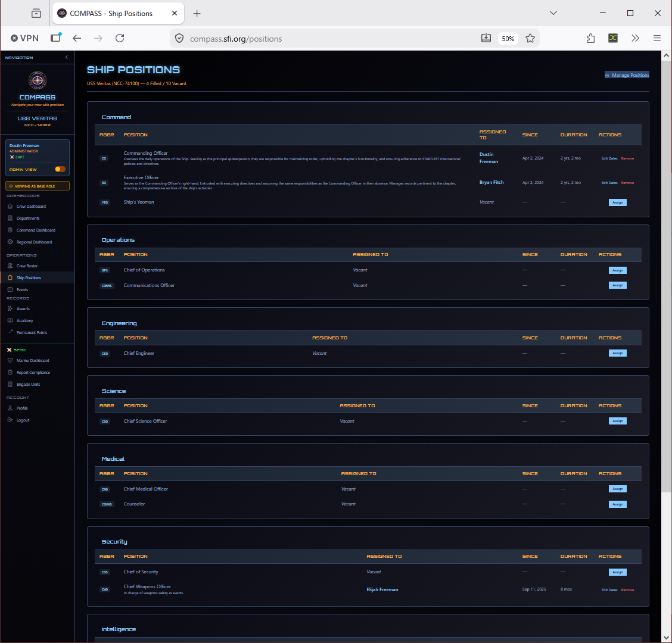
Task: Open a new browser tab
Action: [x=197, y=13]
